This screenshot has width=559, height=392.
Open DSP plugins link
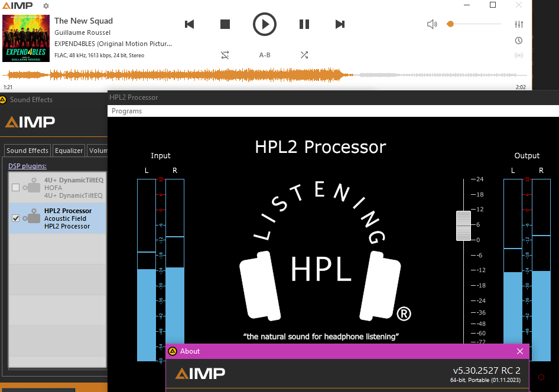(x=27, y=166)
